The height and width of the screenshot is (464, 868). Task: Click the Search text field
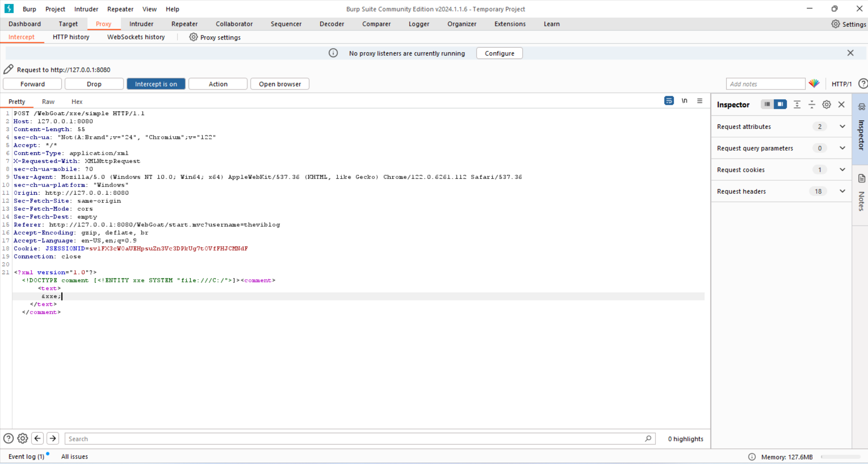360,439
